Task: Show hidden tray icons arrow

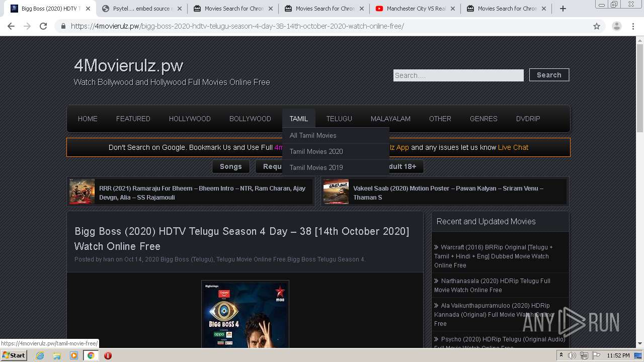Action: 561,355
